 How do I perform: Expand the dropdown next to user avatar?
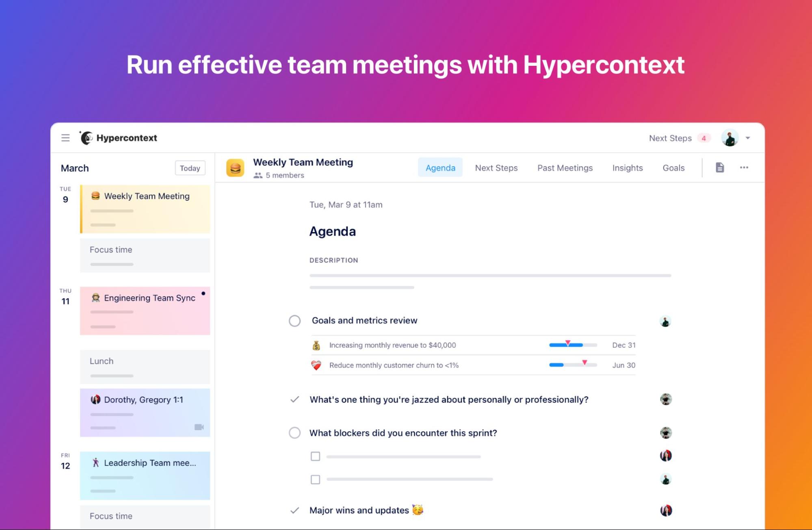point(747,137)
